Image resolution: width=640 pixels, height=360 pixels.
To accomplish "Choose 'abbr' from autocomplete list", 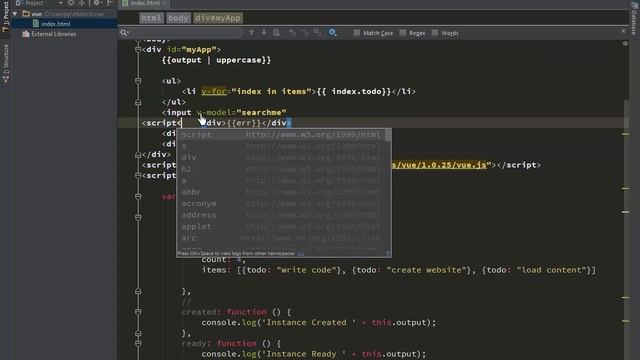I will point(282,192).
